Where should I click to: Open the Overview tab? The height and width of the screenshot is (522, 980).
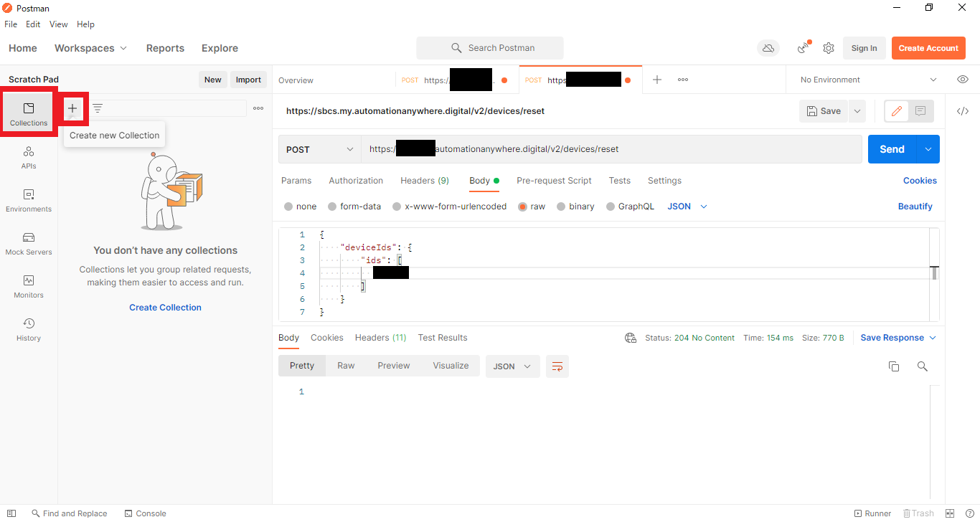coord(296,80)
